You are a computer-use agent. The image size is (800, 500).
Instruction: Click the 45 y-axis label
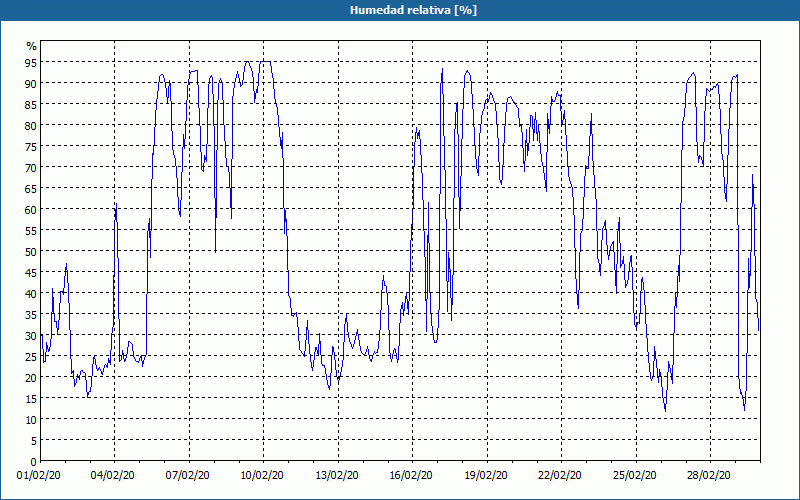pyautogui.click(x=31, y=272)
